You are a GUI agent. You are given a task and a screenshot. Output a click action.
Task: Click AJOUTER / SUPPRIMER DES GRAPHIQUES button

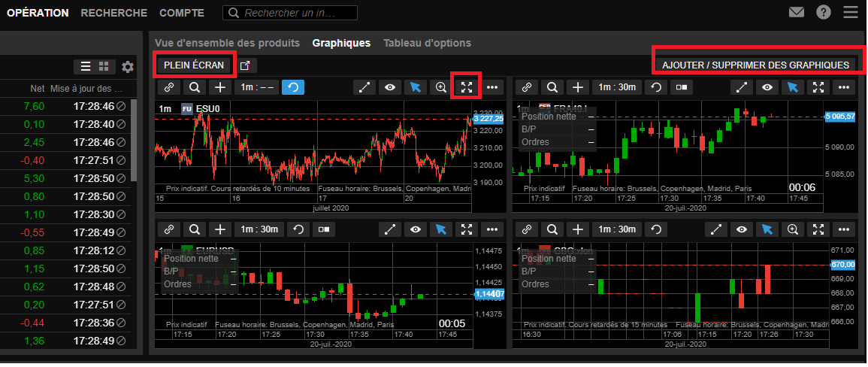click(755, 65)
